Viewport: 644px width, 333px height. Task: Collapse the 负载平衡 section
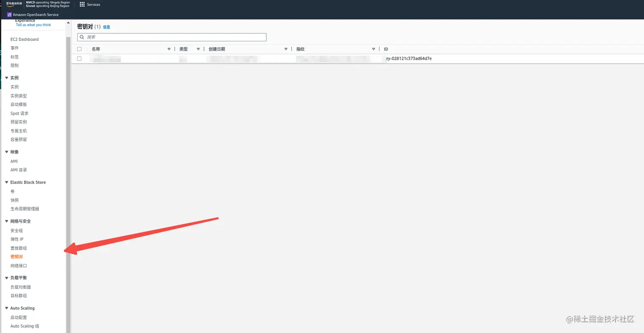[6, 278]
